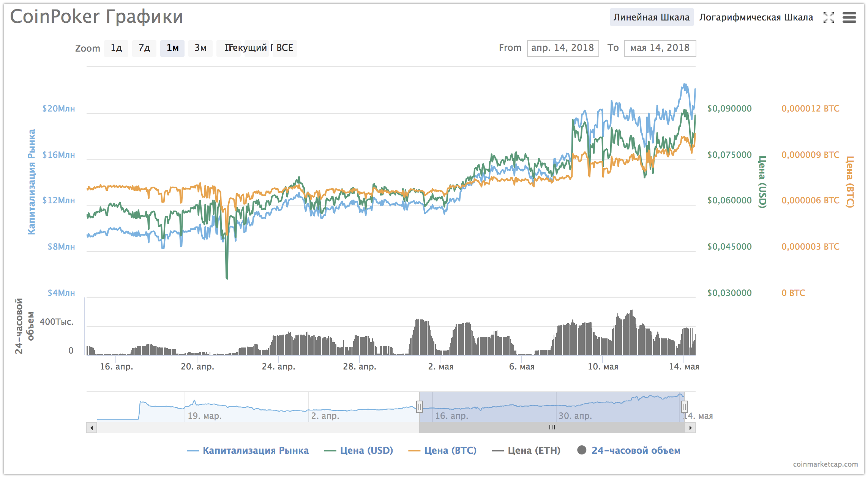868x478 pixels.
Task: Click the CoinPoker Графики title
Action: click(x=96, y=17)
